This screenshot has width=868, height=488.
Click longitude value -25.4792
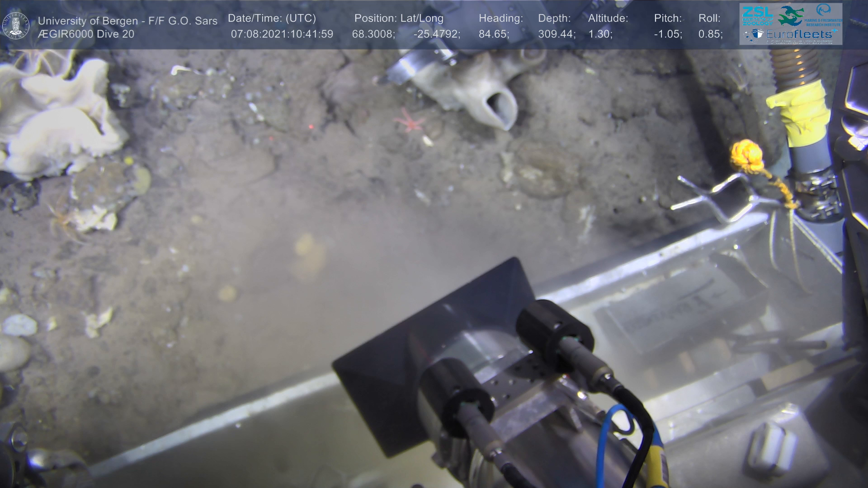[436, 34]
